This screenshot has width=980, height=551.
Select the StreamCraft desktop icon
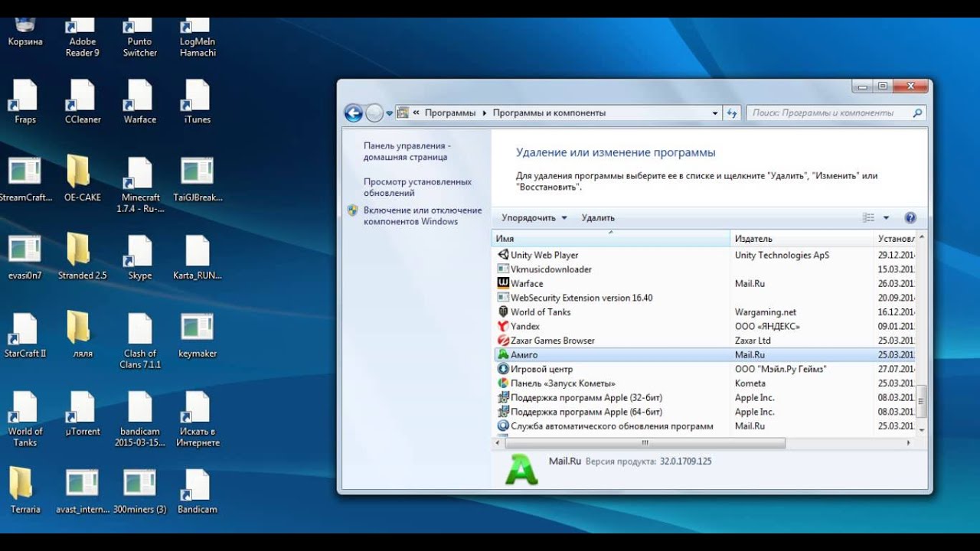point(24,180)
